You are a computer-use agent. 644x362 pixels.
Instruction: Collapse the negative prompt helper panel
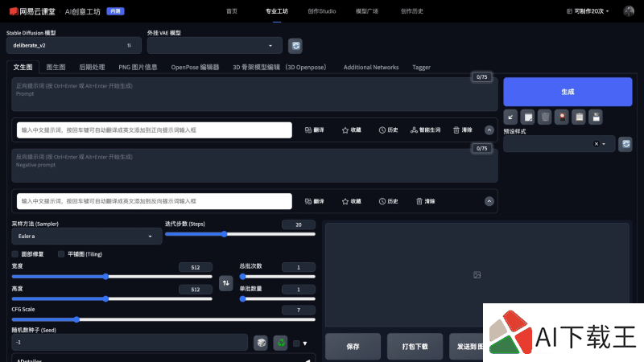(489, 201)
